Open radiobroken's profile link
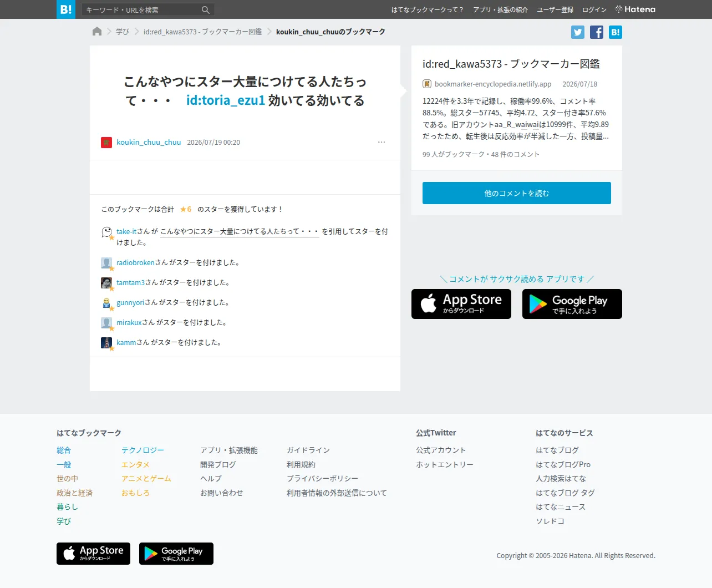The width and height of the screenshot is (712, 588). [135, 263]
